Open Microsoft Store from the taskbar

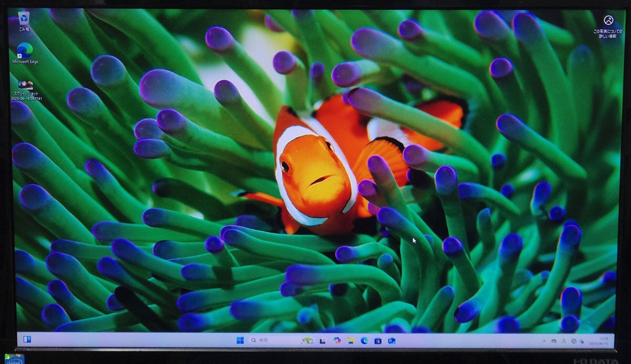pos(378,341)
